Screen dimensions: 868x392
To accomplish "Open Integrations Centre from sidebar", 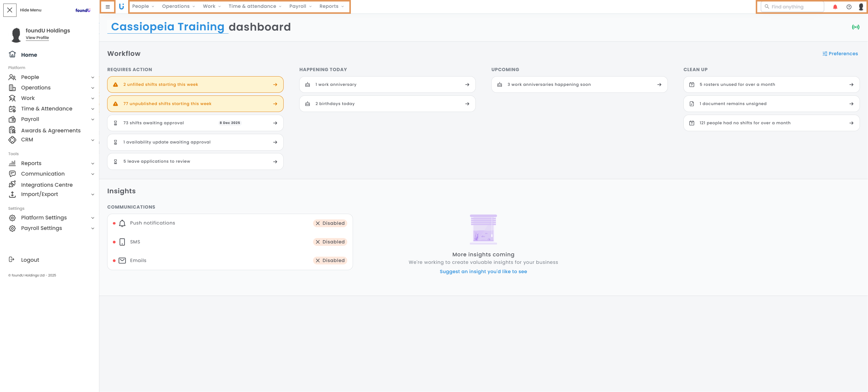I will (x=47, y=185).
